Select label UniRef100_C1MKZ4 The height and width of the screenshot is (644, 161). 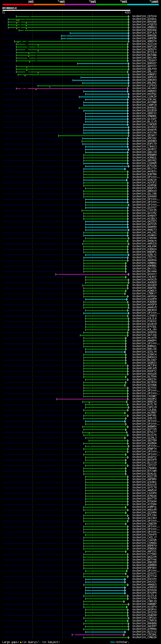144,97
